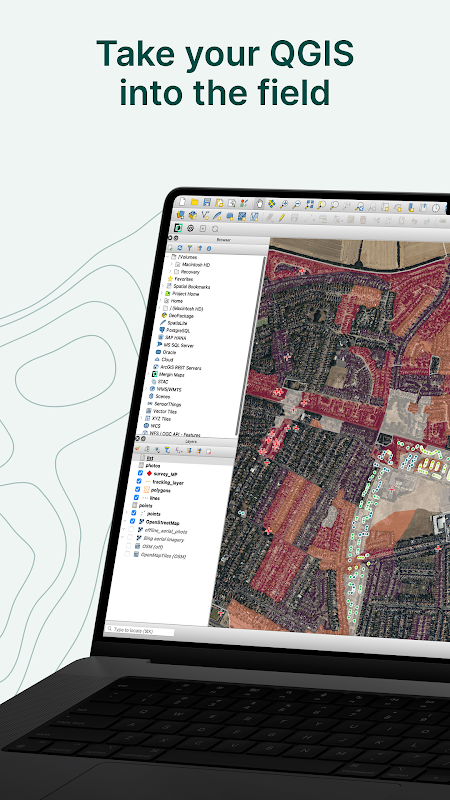Expand the Mergin Maps browser entry

pyautogui.click(x=149, y=374)
